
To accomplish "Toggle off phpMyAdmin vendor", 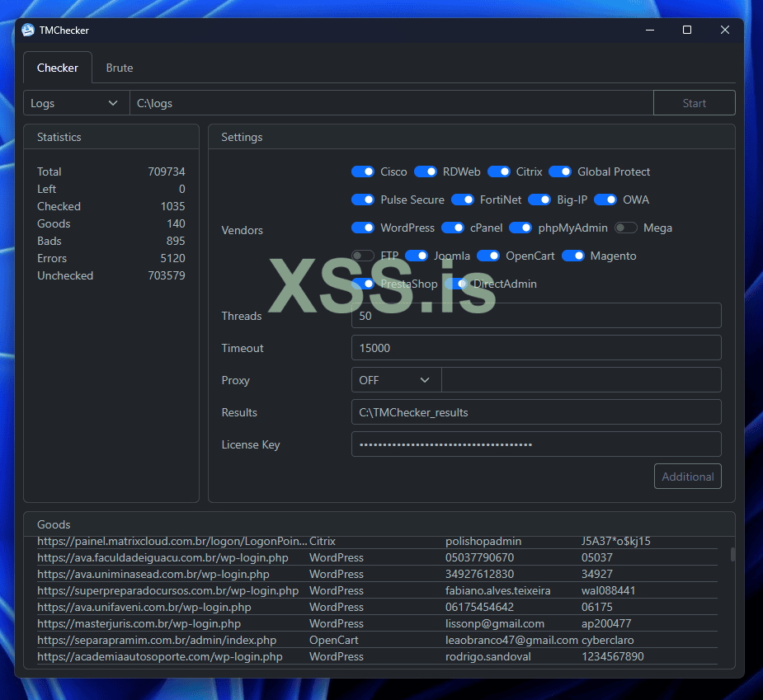I will pos(520,228).
